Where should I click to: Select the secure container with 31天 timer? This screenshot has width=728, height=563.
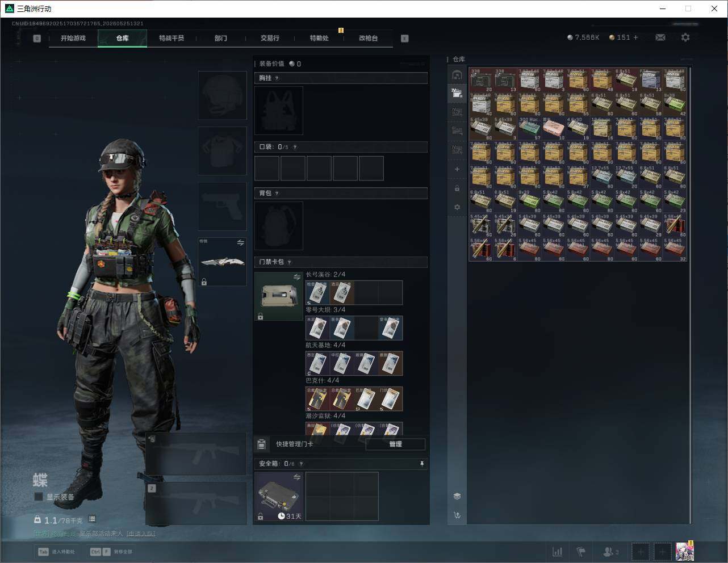point(279,497)
